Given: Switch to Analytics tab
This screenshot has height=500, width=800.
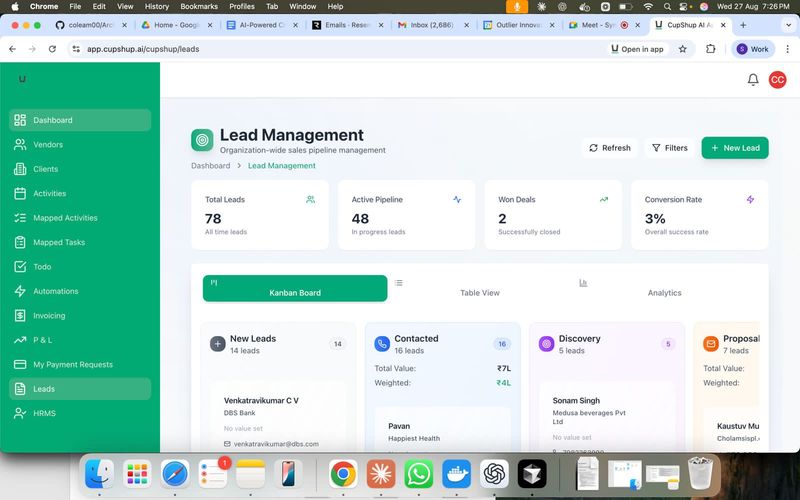Looking at the screenshot, I should 664,288.
